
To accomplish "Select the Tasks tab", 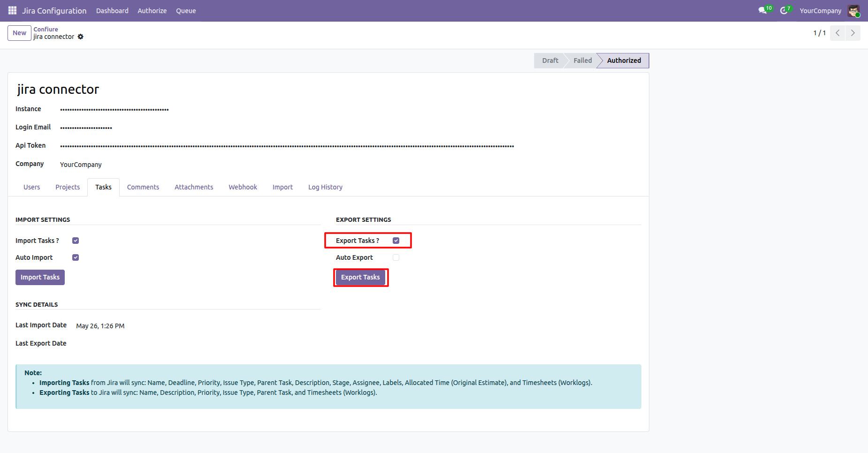I will 103,187.
